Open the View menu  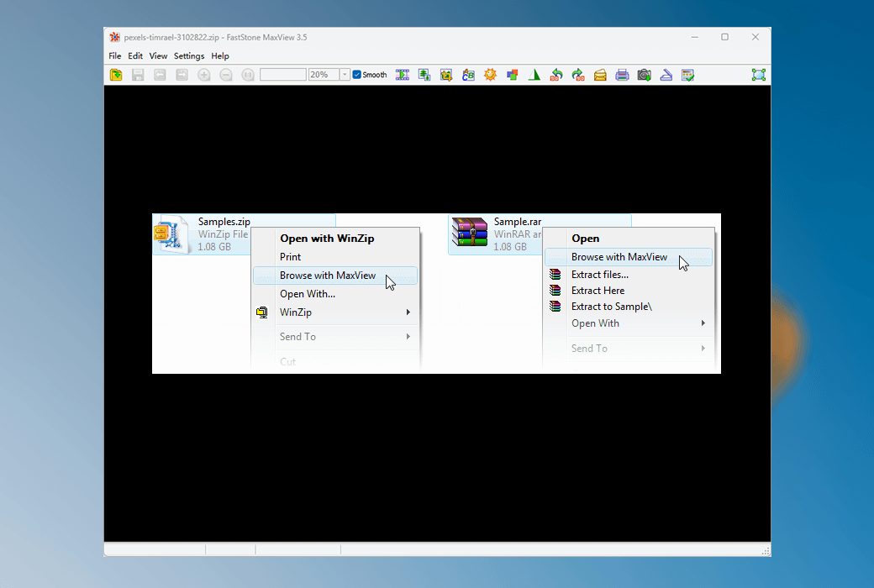click(158, 56)
